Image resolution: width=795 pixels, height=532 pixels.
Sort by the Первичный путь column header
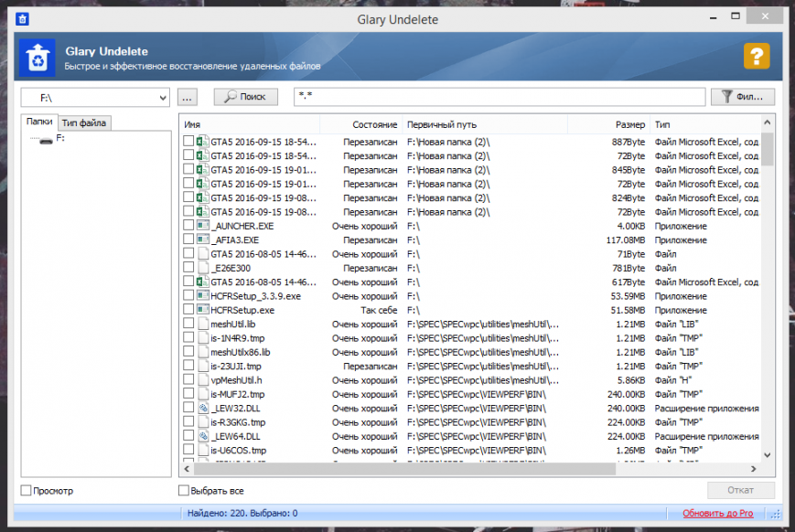[x=485, y=124]
